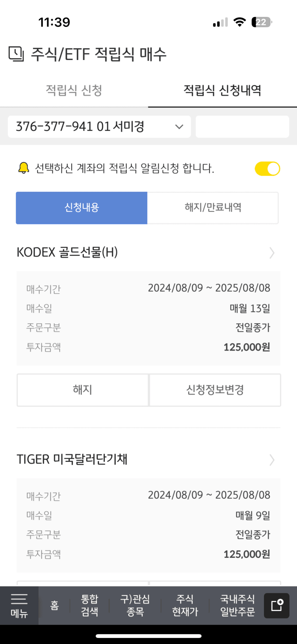
Task: Switch to the 적립식 신청 tab
Action: [74, 90]
